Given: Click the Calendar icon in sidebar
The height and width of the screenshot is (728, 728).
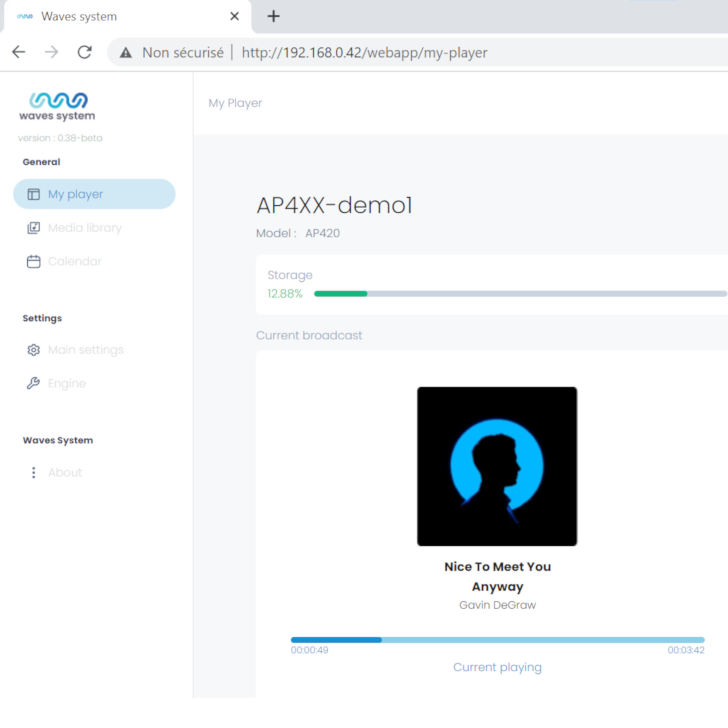Looking at the screenshot, I should [x=33, y=261].
